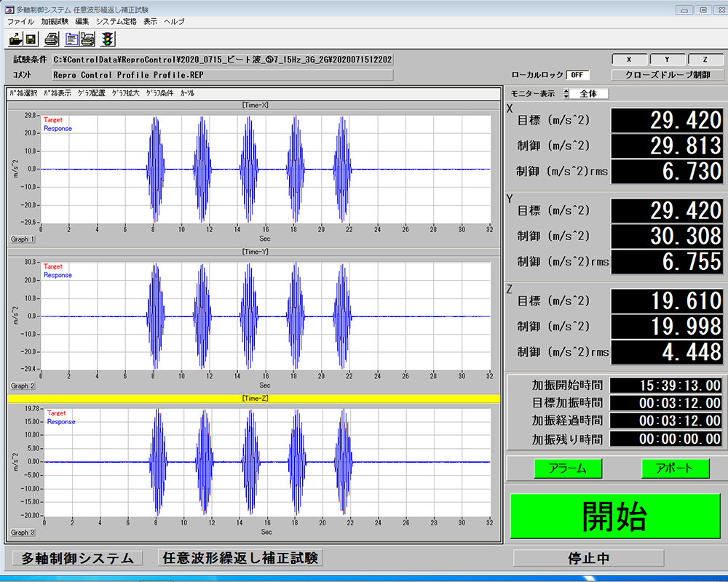Screen dimensions: 728x582
Task: Click the 多軸制御システム label
Action: click(78, 558)
